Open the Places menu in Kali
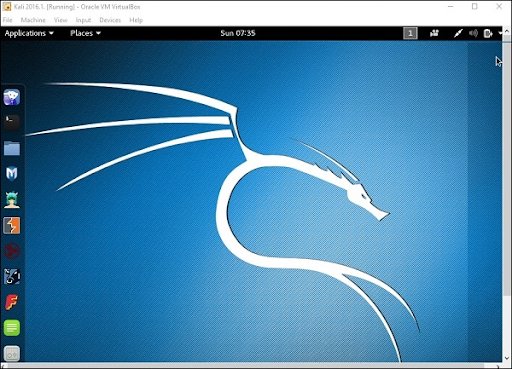 [85, 33]
